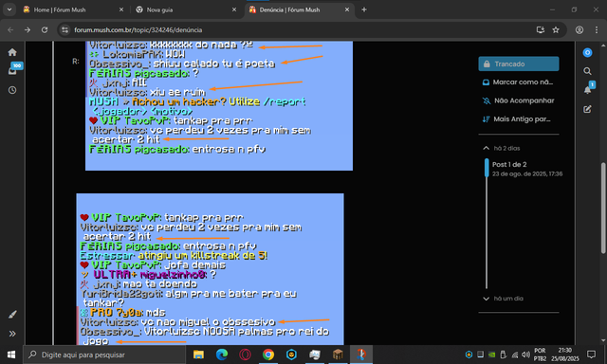
Task: Click the Trancado locked button
Action: [x=519, y=64]
